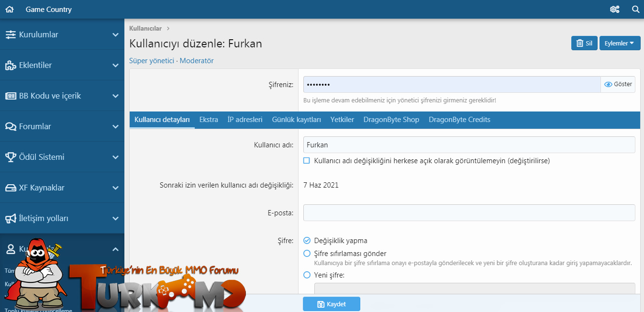Click the home icon in top bar
This screenshot has width=644, height=312.
10,10
